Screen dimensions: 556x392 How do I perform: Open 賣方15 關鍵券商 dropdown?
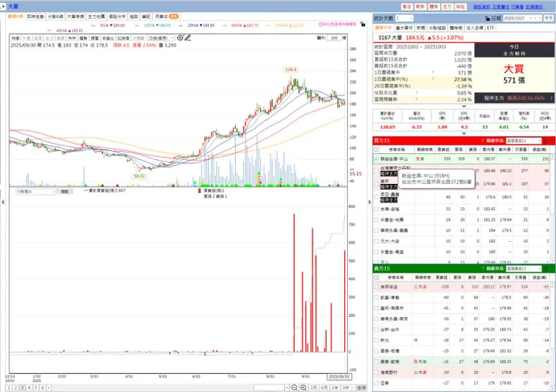pyautogui.click(x=524, y=269)
